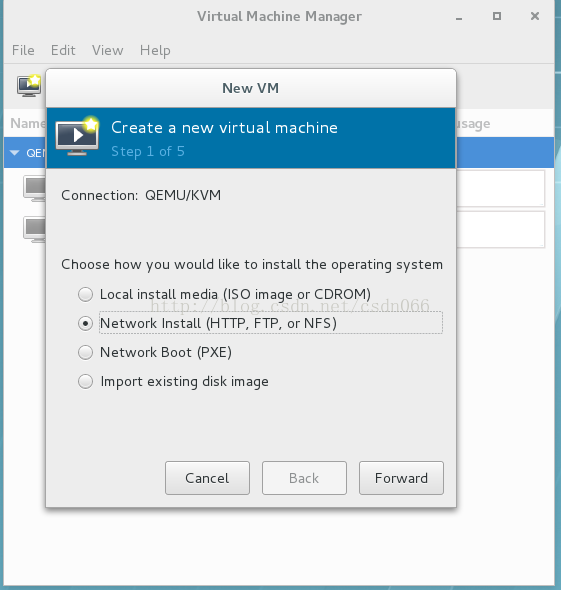
Task: Open the View menu
Action: [x=108, y=50]
